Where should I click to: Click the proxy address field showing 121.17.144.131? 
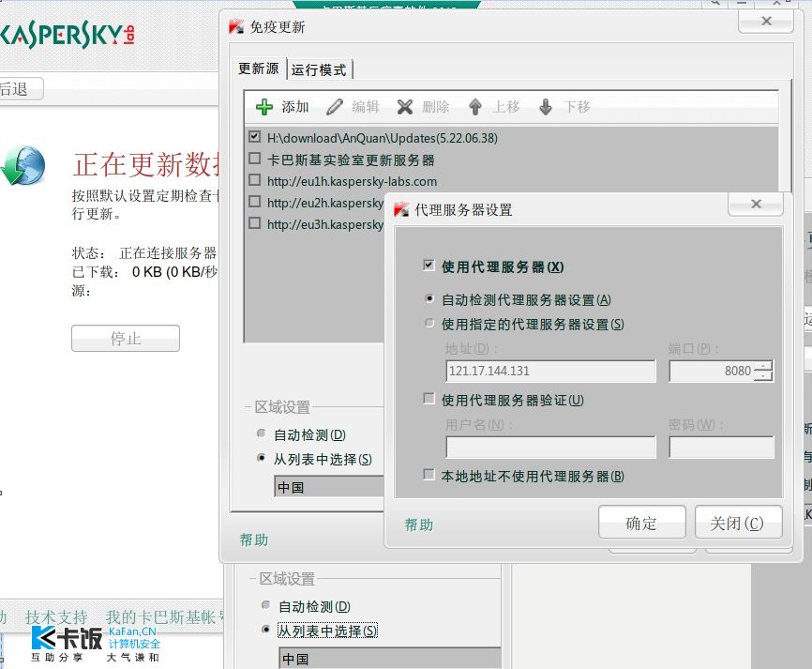coord(550,371)
